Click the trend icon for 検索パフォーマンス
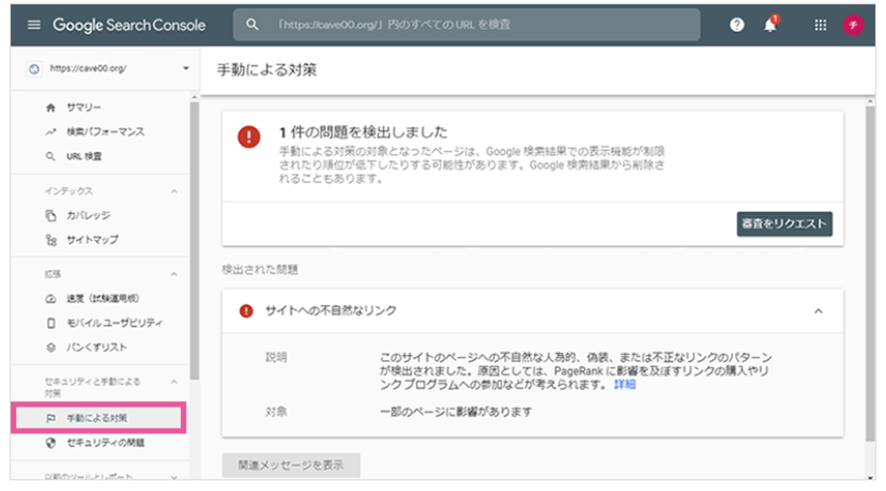This screenshot has width=886, height=491. tap(51, 132)
